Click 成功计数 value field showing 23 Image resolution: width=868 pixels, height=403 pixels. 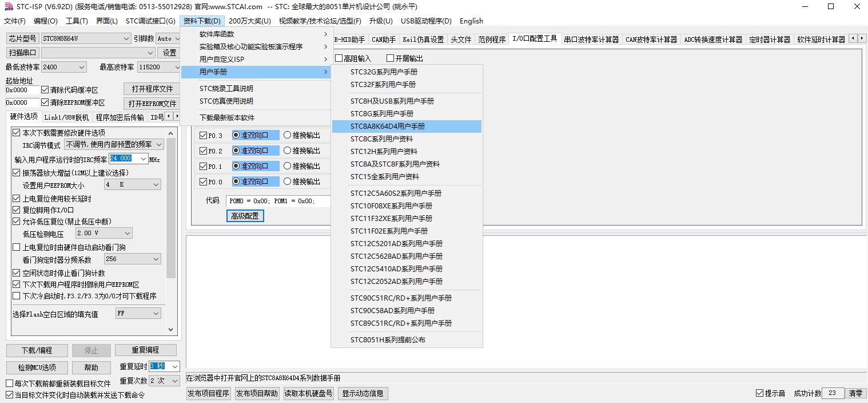833,393
